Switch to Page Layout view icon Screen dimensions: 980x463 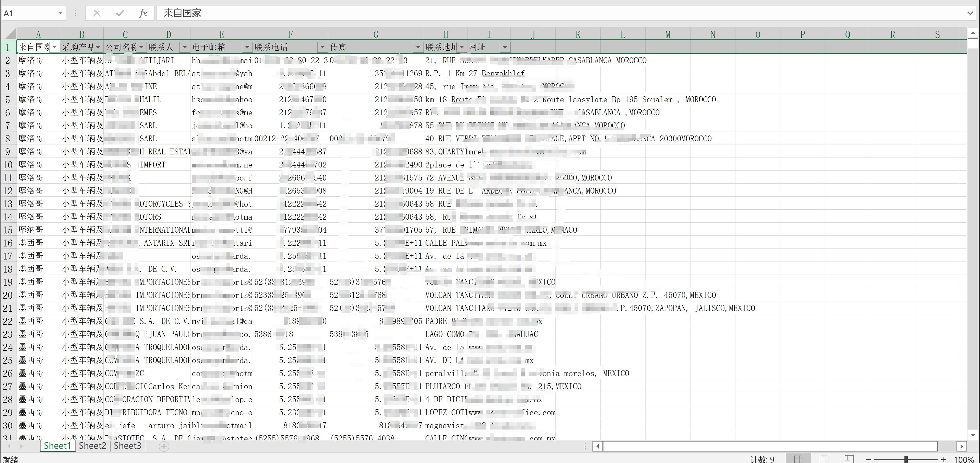[x=824, y=459]
